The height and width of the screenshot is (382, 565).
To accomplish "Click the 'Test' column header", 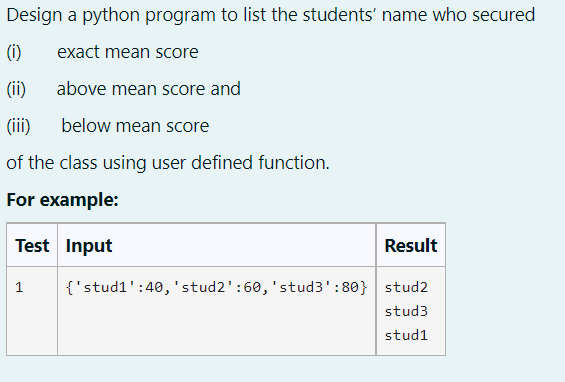I will coord(32,246).
